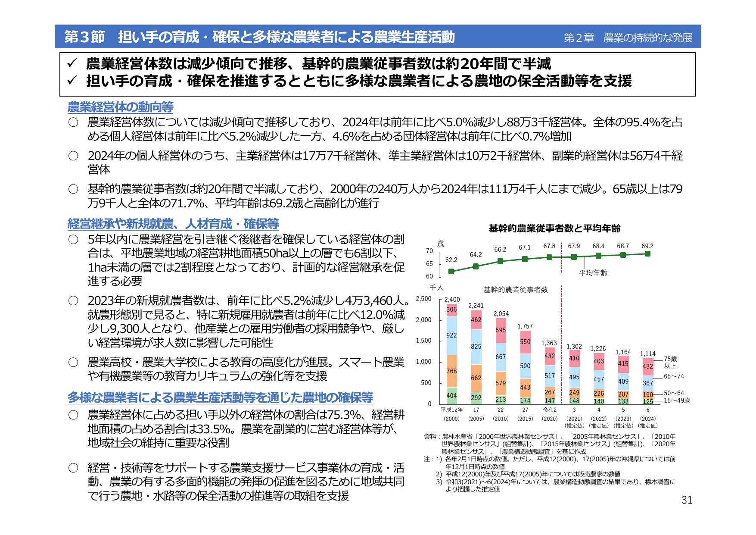Click the blue bar segment labeled "825"

(x=476, y=347)
